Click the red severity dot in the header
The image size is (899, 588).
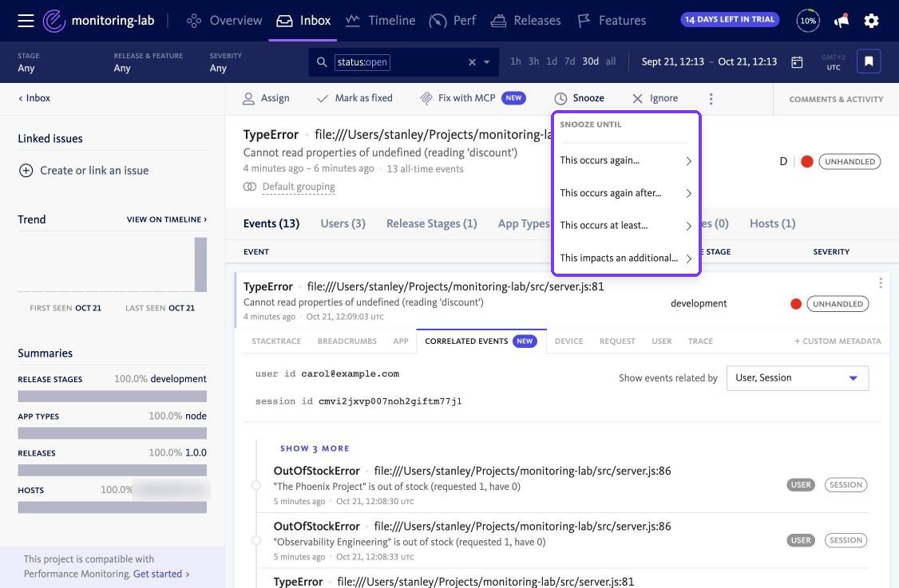click(806, 162)
